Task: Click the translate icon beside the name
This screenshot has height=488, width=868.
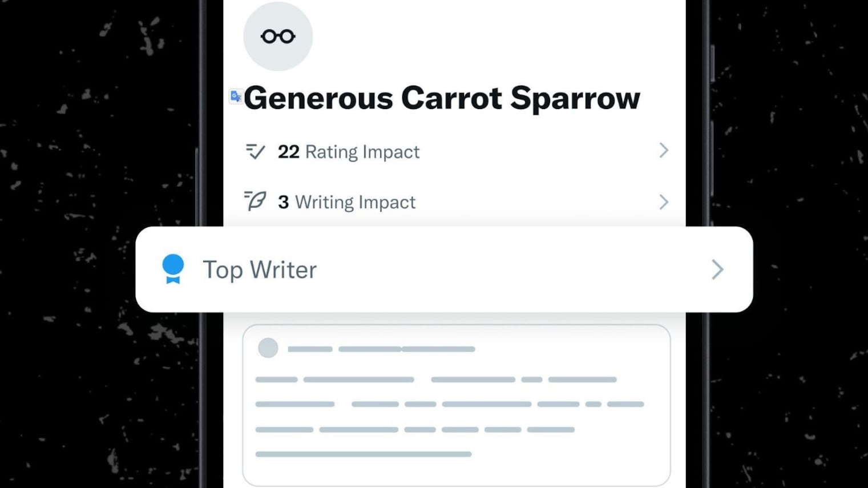Action: [235, 96]
